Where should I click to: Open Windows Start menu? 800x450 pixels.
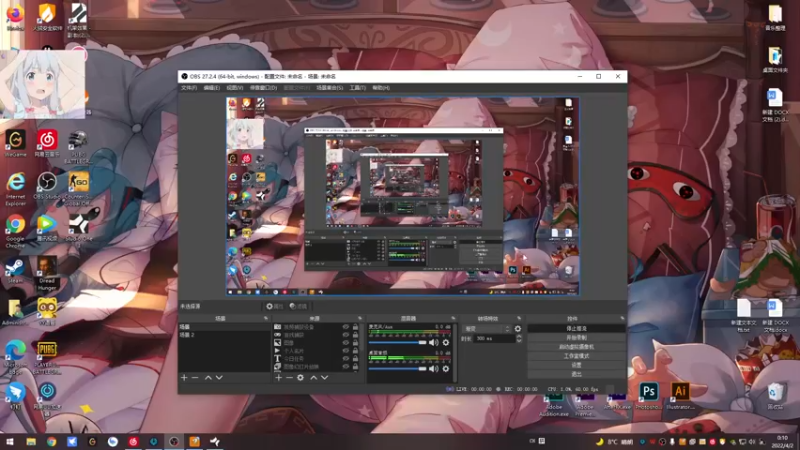pos(10,442)
